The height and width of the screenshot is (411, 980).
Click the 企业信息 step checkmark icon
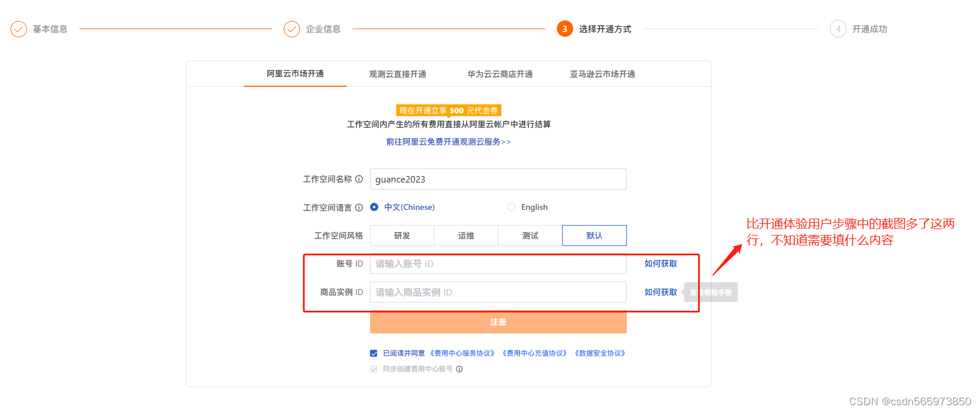(x=292, y=29)
